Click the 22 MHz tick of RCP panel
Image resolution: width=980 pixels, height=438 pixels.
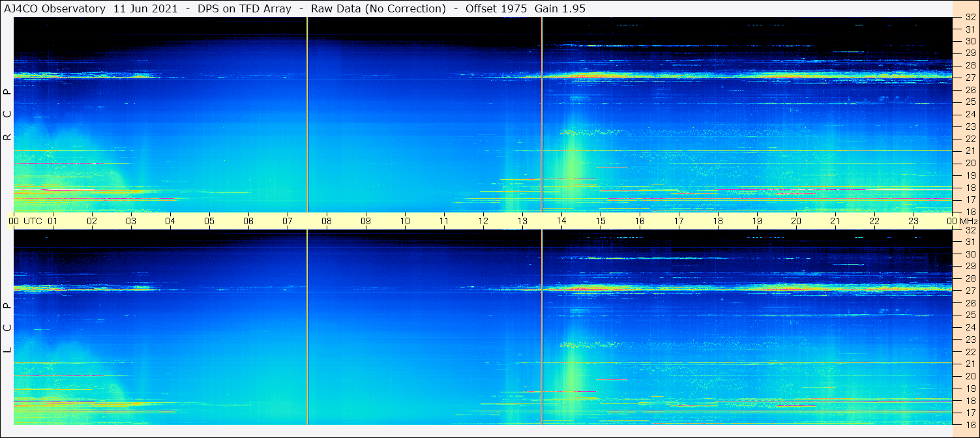point(970,139)
